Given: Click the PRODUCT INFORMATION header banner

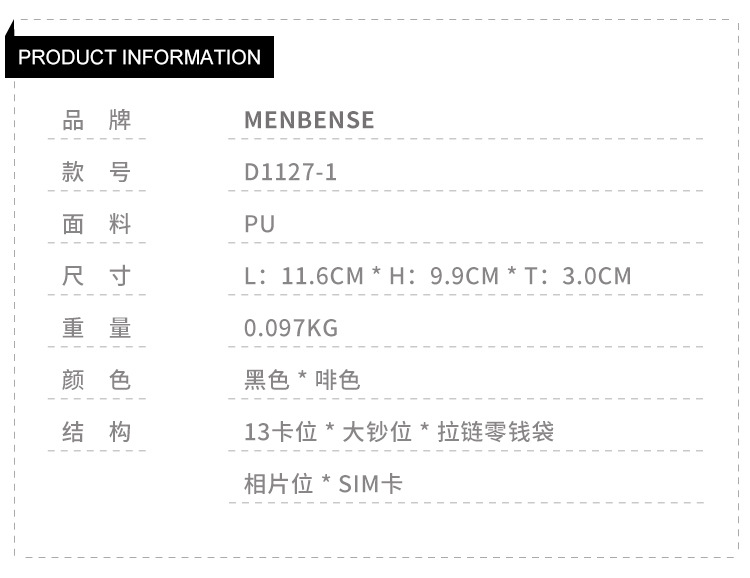Looking at the screenshot, I should pos(139,57).
